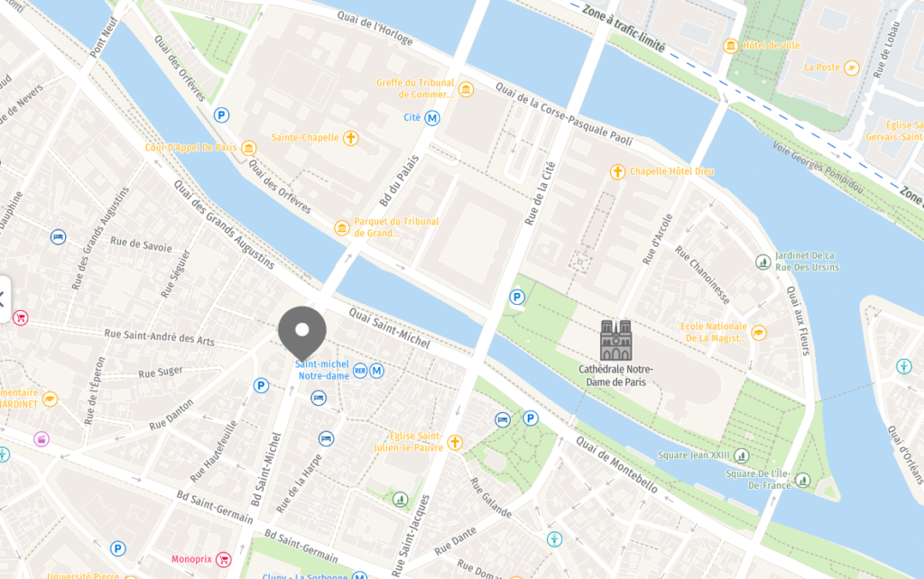Click the Cathédrale Notre-Dame de Paris landmark icon

click(x=615, y=340)
